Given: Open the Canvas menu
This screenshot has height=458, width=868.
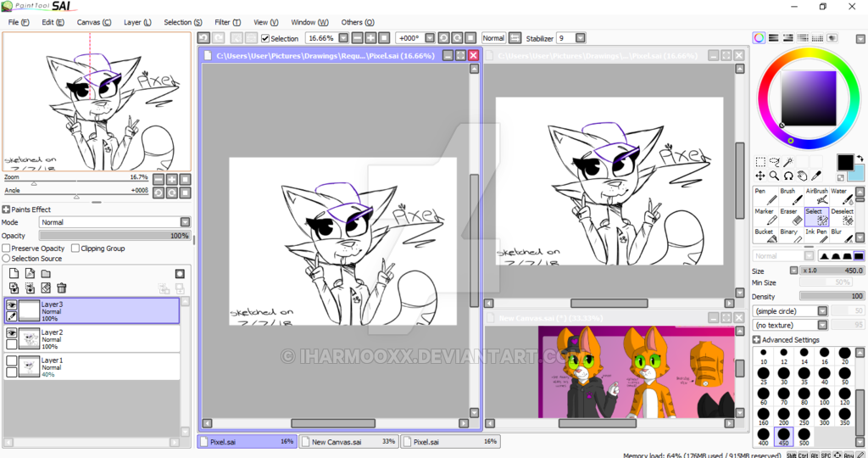Looking at the screenshot, I should pos(93,22).
